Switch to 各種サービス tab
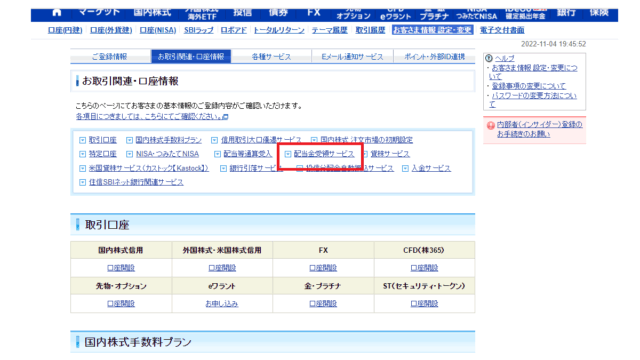 271,57
